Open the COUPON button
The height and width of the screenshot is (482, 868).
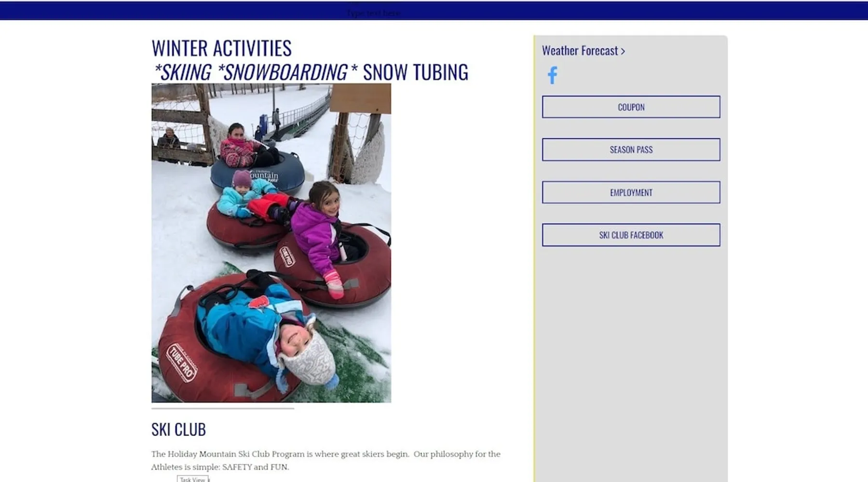pyautogui.click(x=631, y=107)
